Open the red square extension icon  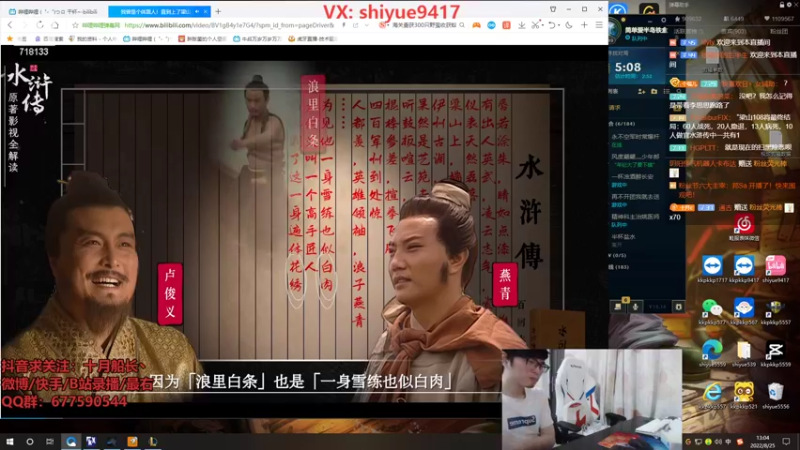(x=506, y=25)
